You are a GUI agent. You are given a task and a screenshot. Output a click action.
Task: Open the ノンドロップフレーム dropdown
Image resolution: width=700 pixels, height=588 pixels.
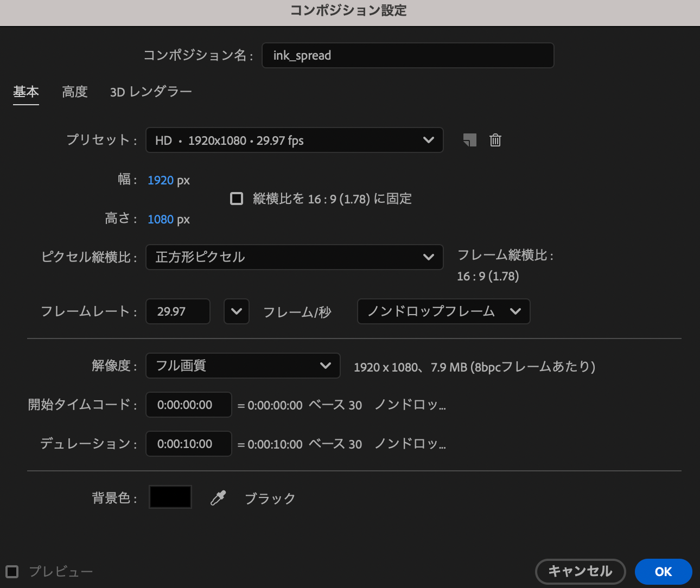coord(443,311)
